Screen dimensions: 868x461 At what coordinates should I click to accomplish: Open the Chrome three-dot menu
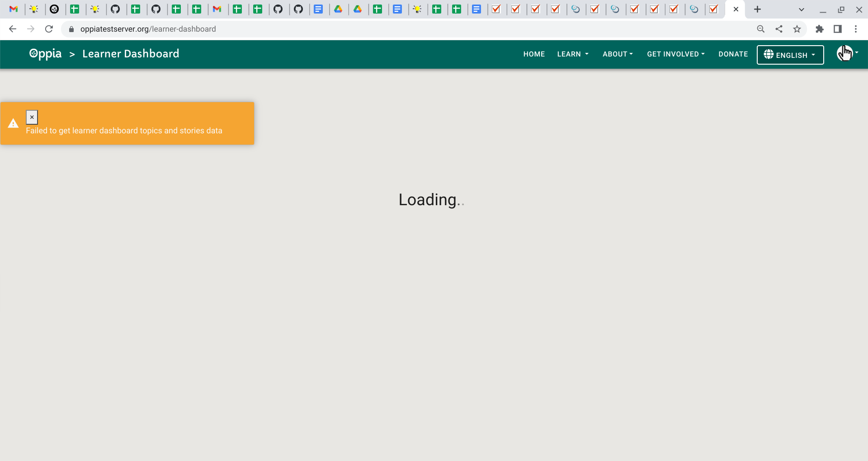[856, 28]
